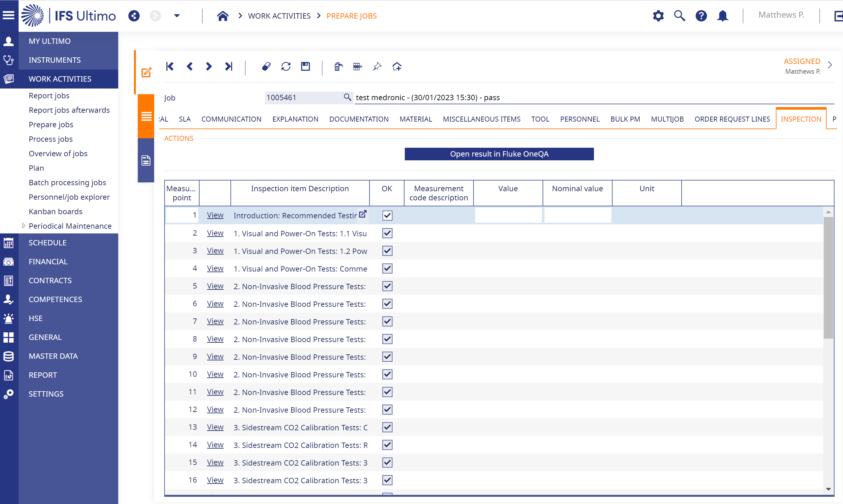The image size is (843, 504).
Task: Open the orange list-lines side tab
Action: tap(146, 116)
